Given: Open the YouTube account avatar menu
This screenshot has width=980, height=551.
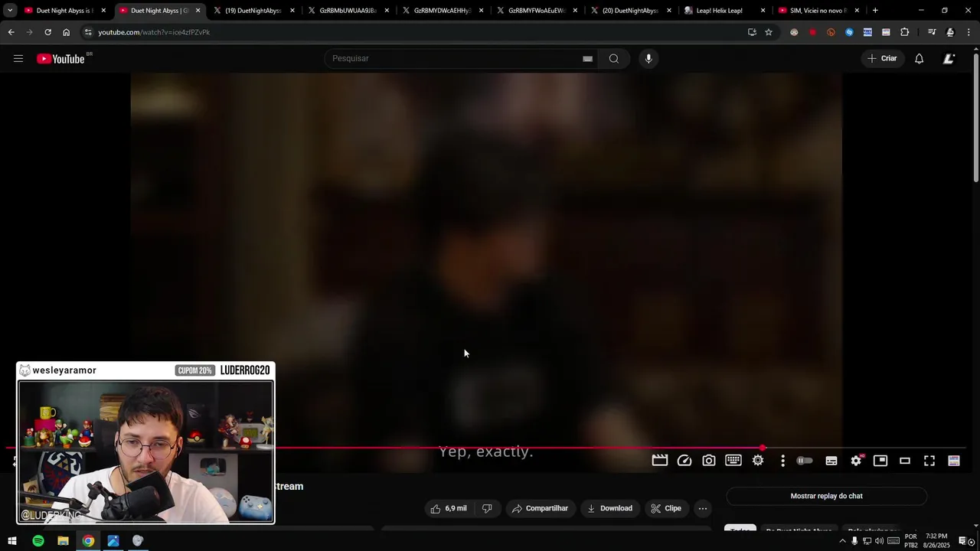Looking at the screenshot, I should 949,59.
